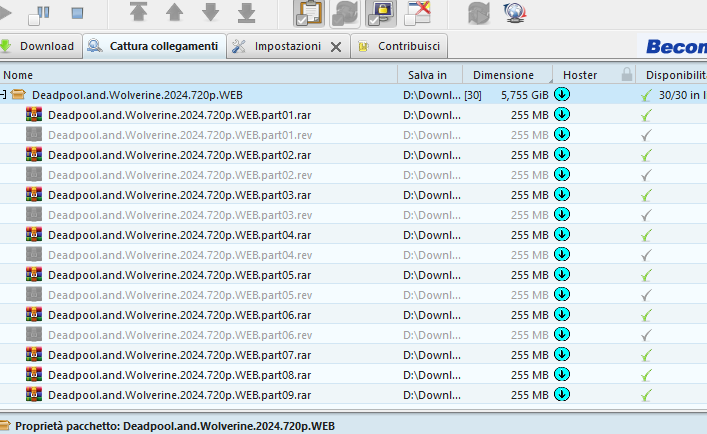The width and height of the screenshot is (707, 434).
Task: Select part05.rar file row
Action: pyautogui.click(x=354, y=275)
